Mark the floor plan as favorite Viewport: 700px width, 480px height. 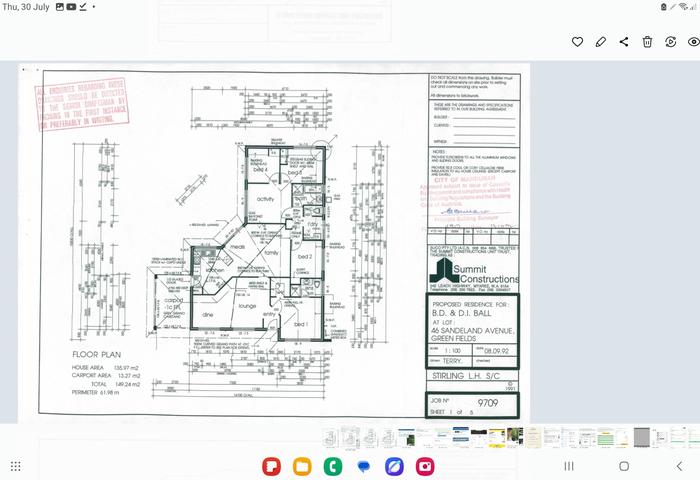pyautogui.click(x=577, y=42)
